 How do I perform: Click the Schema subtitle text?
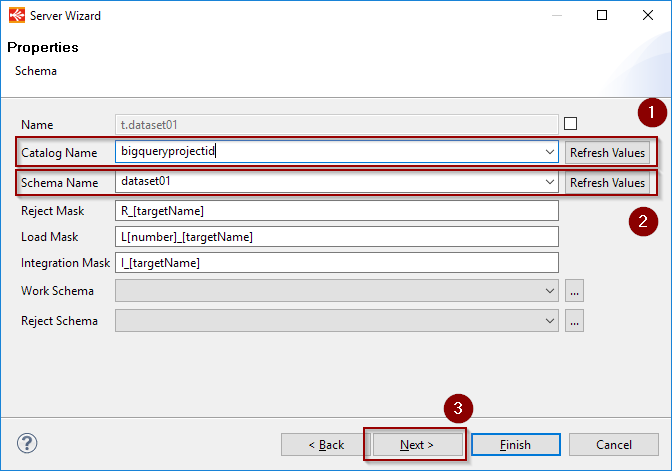tap(36, 71)
